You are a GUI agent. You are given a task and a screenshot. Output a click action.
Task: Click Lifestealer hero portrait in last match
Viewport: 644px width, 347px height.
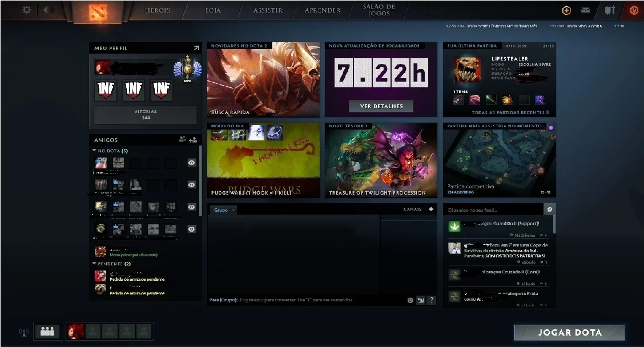(468, 70)
